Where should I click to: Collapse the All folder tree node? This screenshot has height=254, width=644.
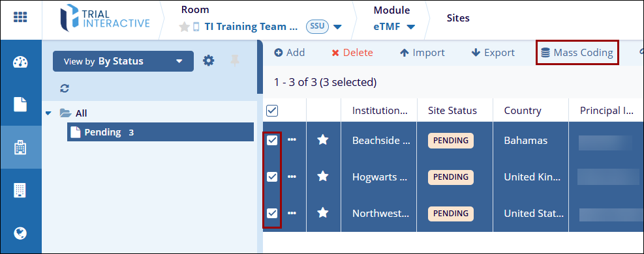(x=49, y=113)
